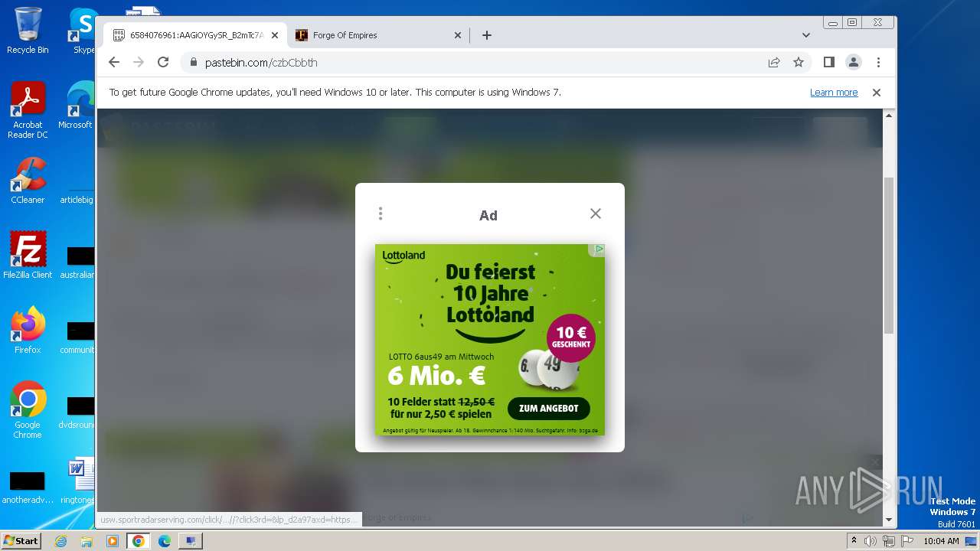Click the scrollbar's up arrow
980x551 pixels.
(x=889, y=115)
